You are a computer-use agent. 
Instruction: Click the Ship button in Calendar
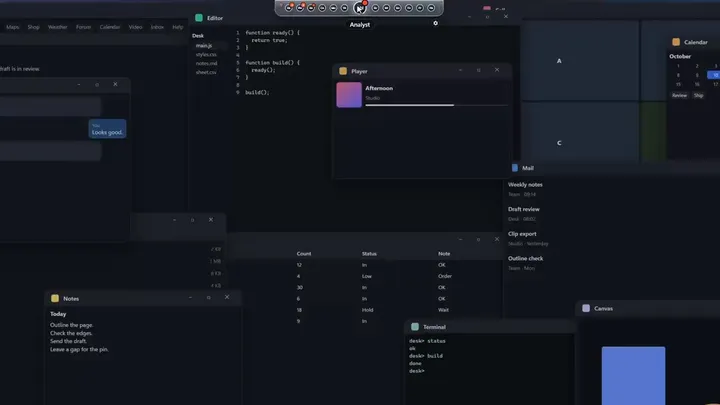(x=698, y=96)
